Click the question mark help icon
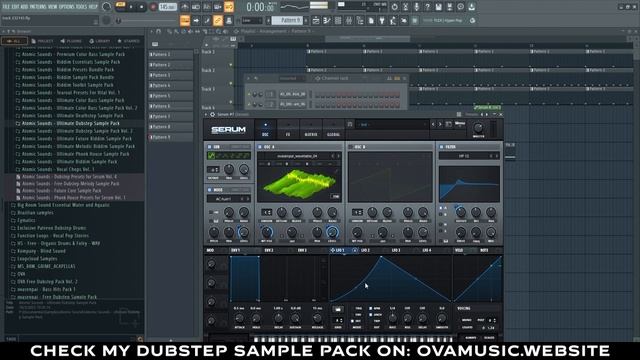 tap(427, 7)
